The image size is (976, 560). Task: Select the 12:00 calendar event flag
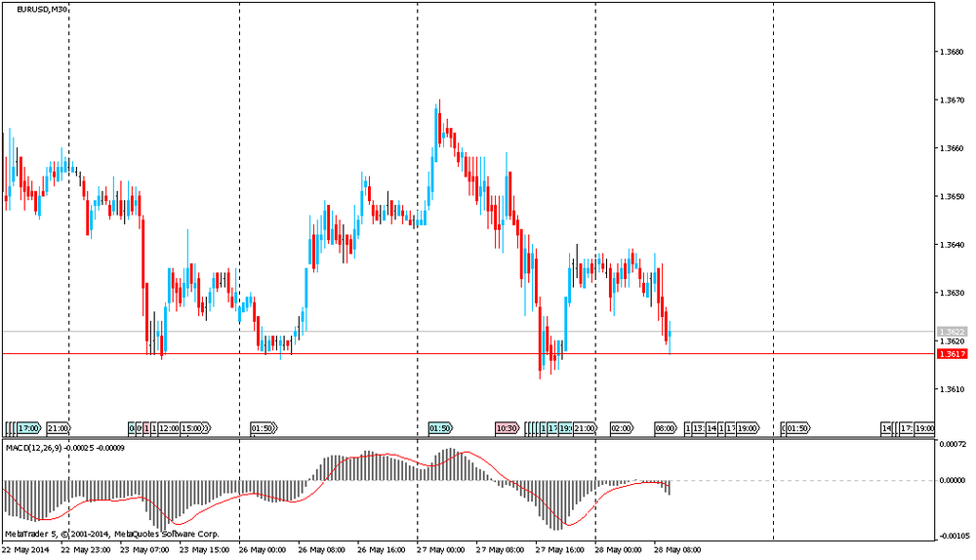click(169, 427)
